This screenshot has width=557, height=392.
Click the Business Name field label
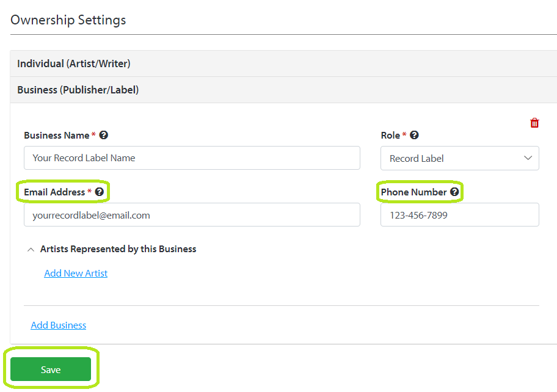coord(56,136)
